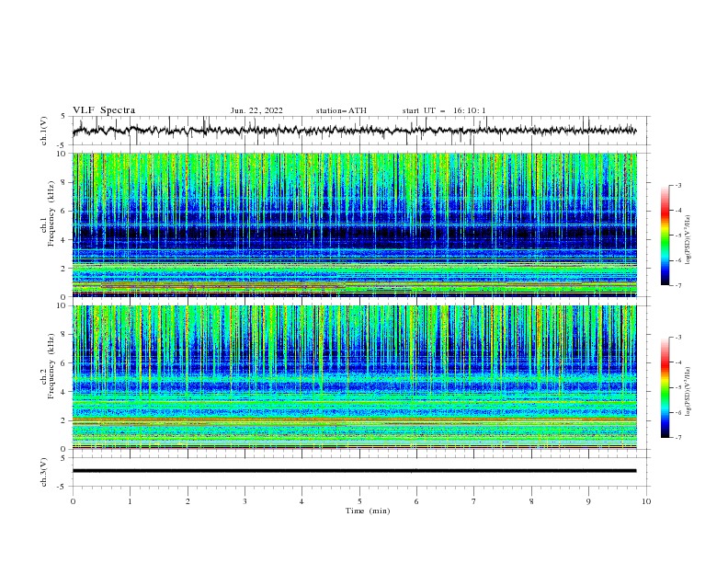
Task: Click the log(PSD) label of ch.1 color bar
Action: (x=688, y=240)
